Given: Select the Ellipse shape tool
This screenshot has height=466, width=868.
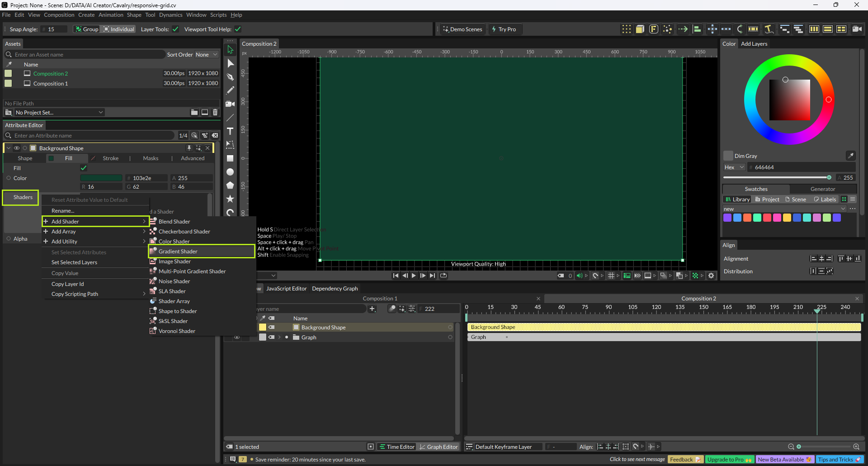Looking at the screenshot, I should (x=230, y=172).
